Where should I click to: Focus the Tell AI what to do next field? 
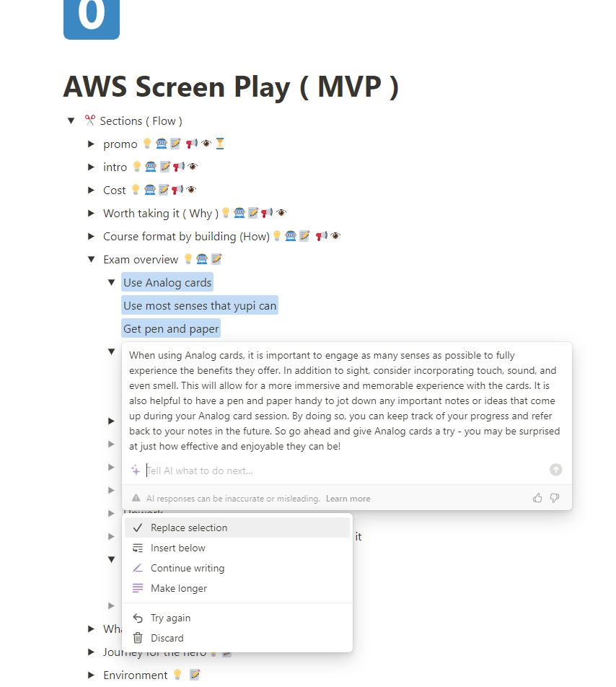[345, 471]
